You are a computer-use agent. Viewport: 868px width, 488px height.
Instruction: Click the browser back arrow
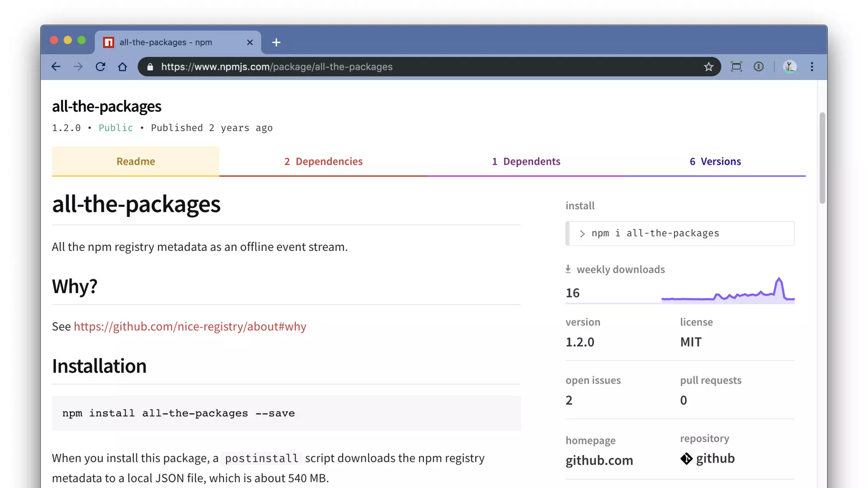56,67
